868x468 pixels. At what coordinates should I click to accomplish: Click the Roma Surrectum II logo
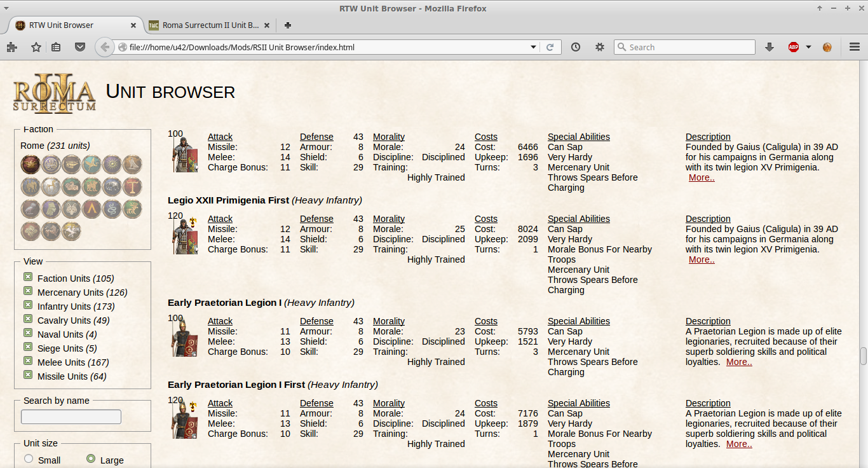click(55, 93)
